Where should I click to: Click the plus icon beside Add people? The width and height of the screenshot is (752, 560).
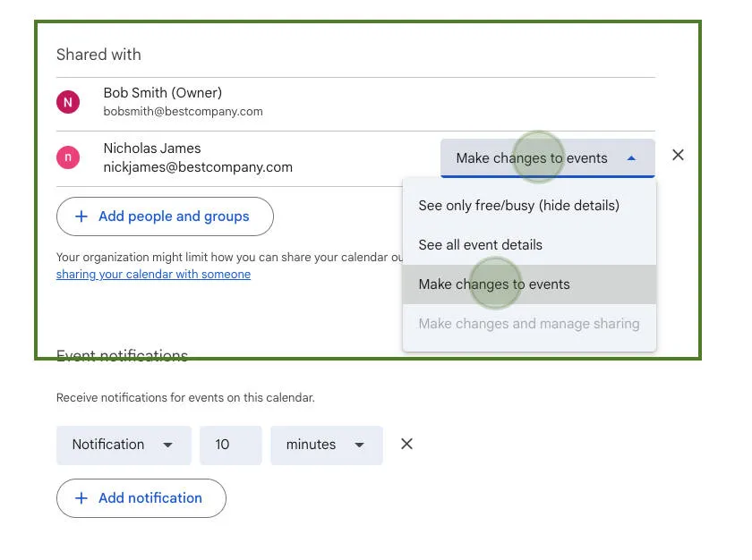(x=81, y=216)
